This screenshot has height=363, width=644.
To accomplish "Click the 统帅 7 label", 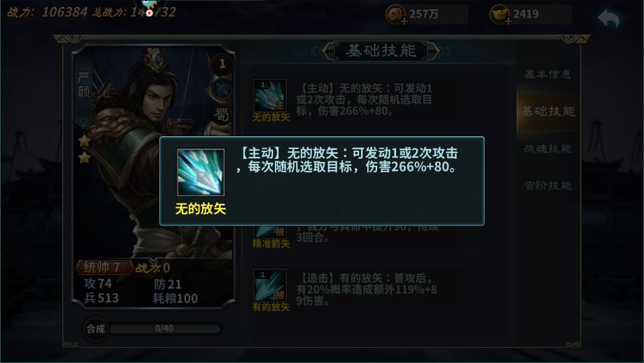I will (103, 268).
